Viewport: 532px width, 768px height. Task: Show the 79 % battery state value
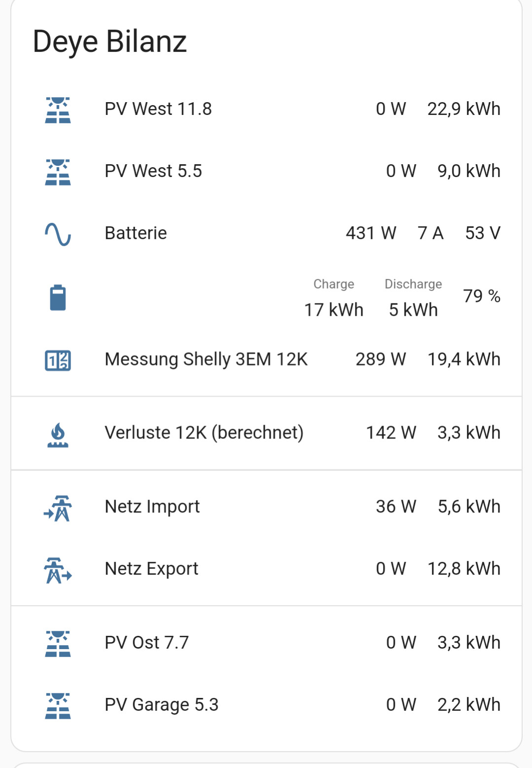pos(482,296)
